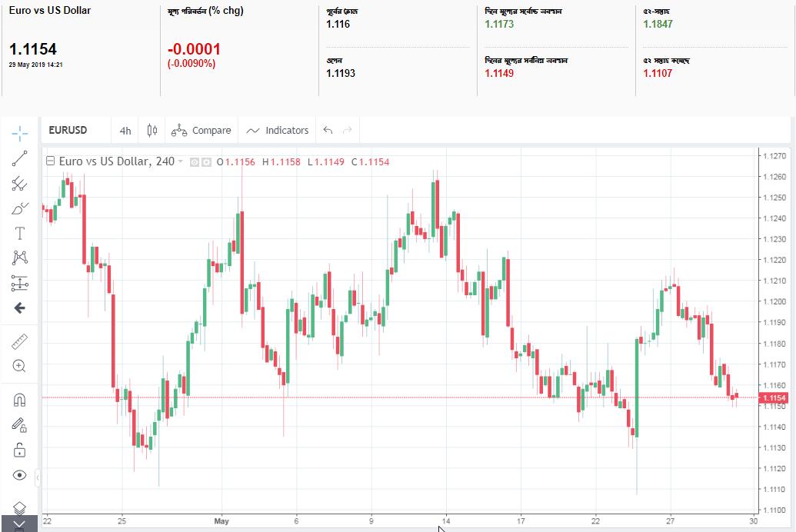
Task: Redo the chart action
Action: click(347, 131)
